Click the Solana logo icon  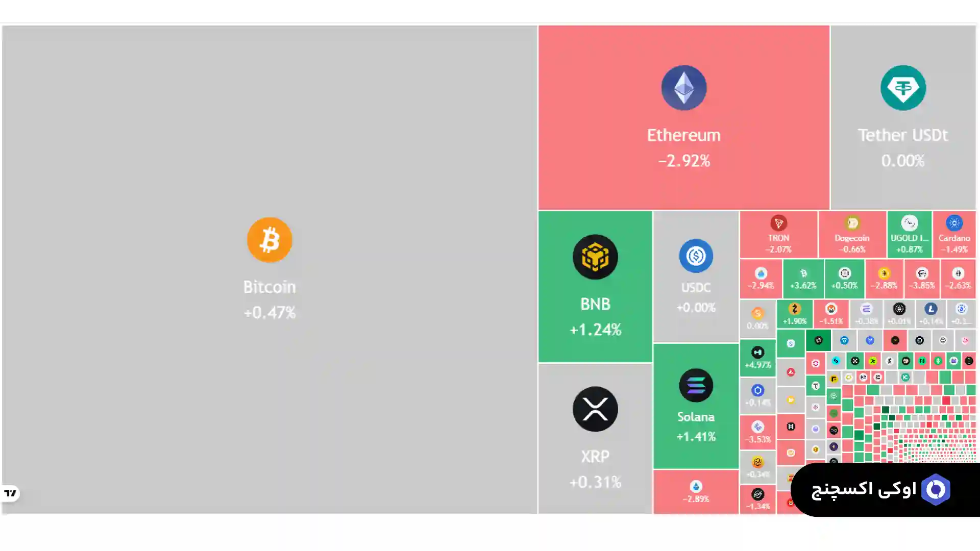pyautogui.click(x=696, y=385)
